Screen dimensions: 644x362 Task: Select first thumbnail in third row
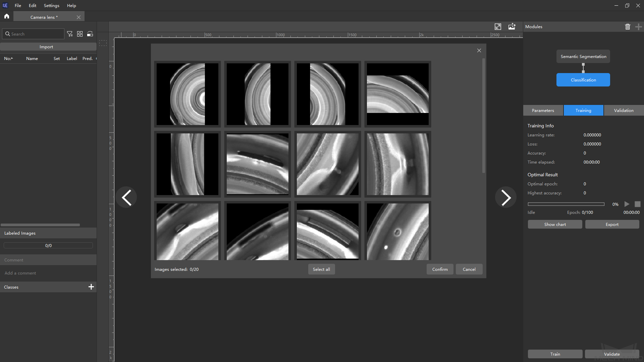[187, 231]
